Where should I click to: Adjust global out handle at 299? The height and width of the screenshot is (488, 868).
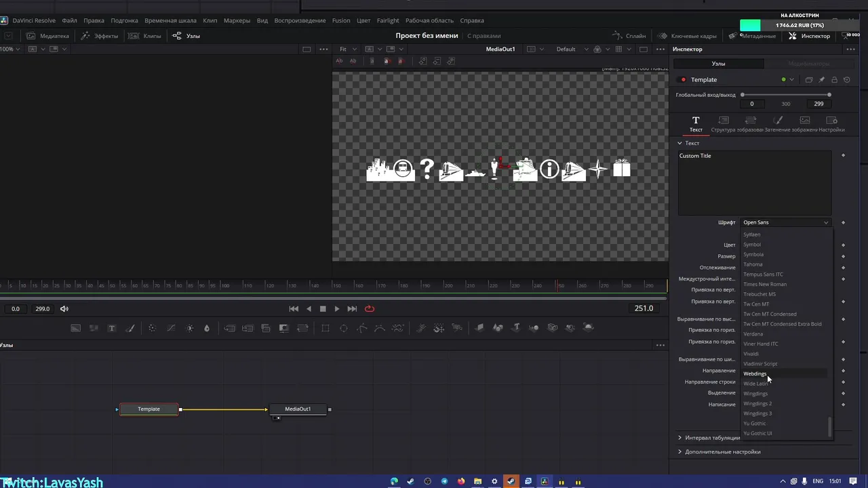(829, 95)
